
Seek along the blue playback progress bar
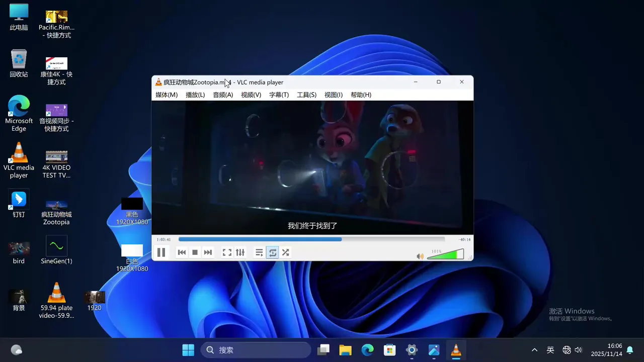coord(311,239)
